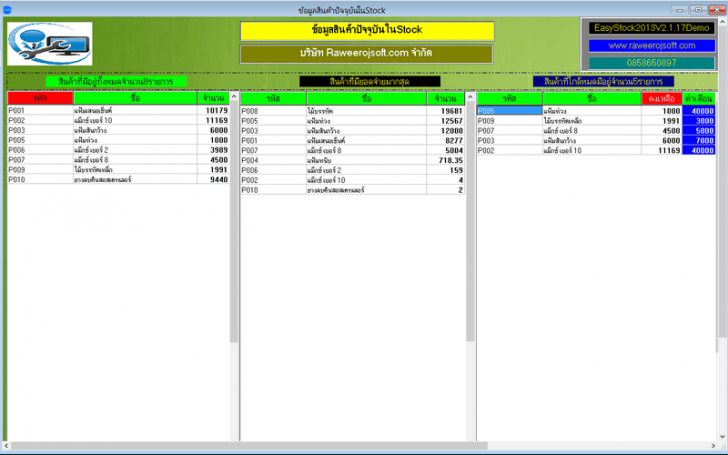The height and width of the screenshot is (455, 728).
Task: Click the phone number 0858650897
Action: tap(651, 63)
